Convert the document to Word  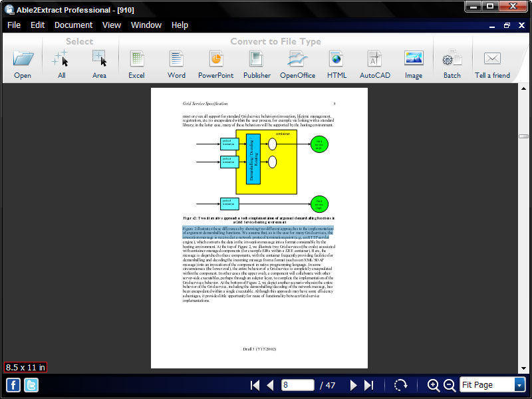(x=176, y=60)
